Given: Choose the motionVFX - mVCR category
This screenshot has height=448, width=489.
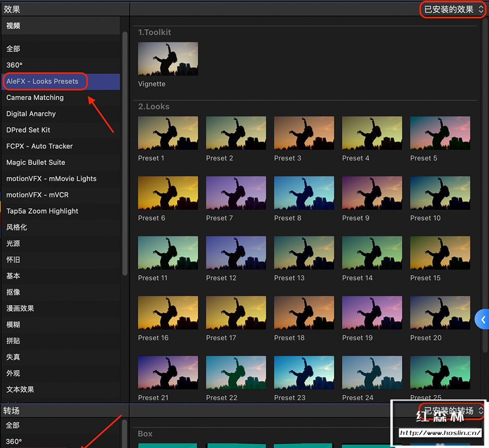Looking at the screenshot, I should [x=61, y=195].
